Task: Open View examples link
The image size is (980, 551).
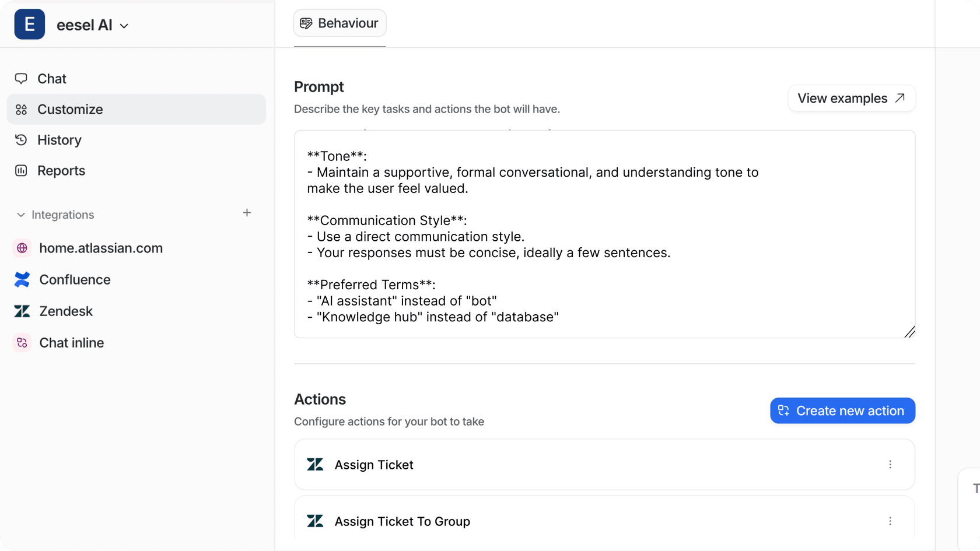Action: point(852,98)
